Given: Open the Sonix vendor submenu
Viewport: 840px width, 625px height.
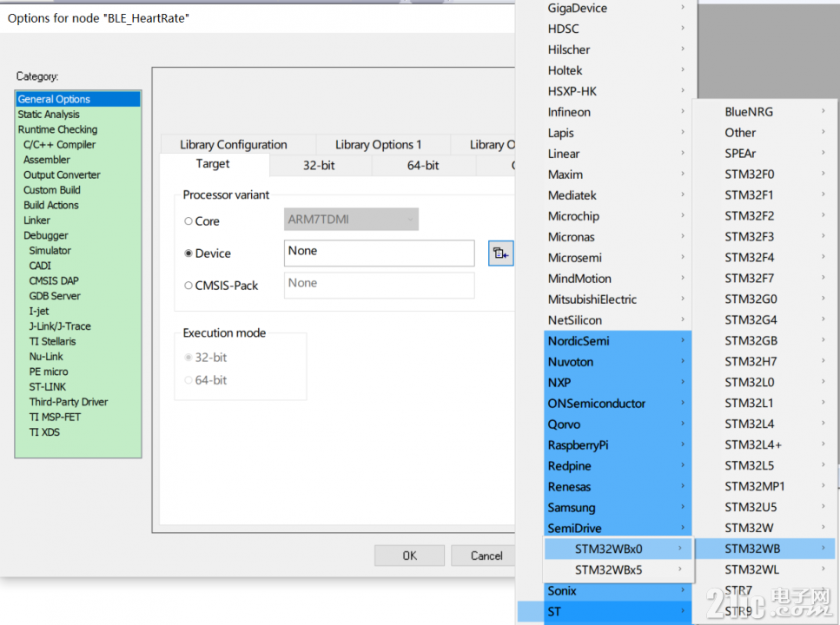Looking at the screenshot, I should tap(618, 591).
